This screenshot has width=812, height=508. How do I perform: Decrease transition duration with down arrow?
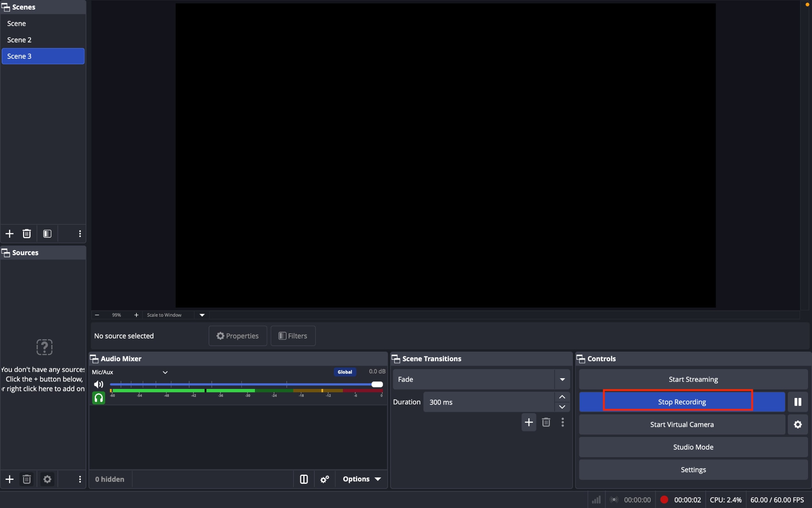coord(562,407)
